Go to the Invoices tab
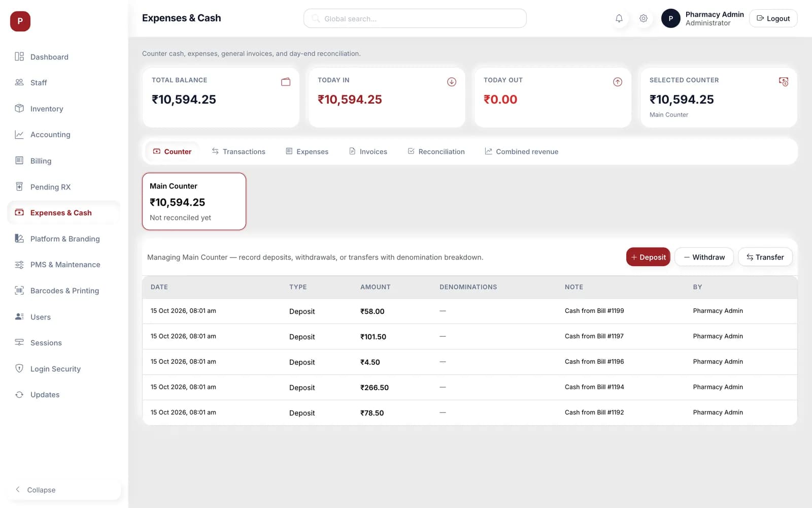This screenshot has height=508, width=812. [x=368, y=151]
